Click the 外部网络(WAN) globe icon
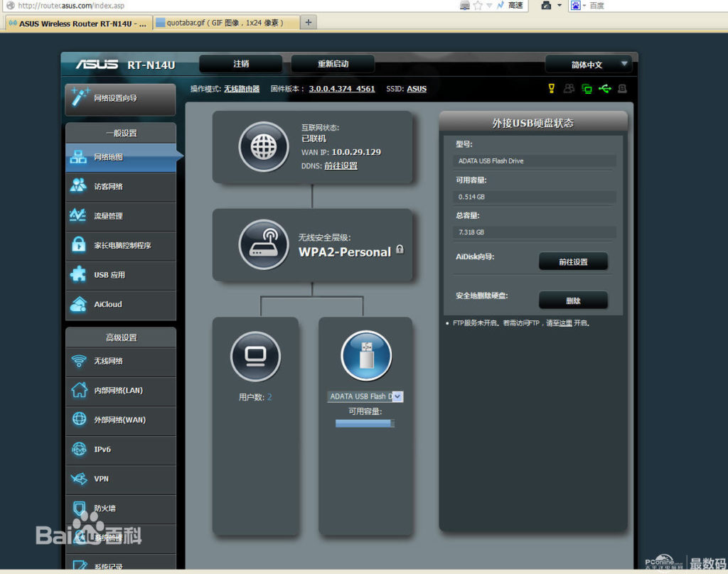728x574 pixels. tap(79, 419)
